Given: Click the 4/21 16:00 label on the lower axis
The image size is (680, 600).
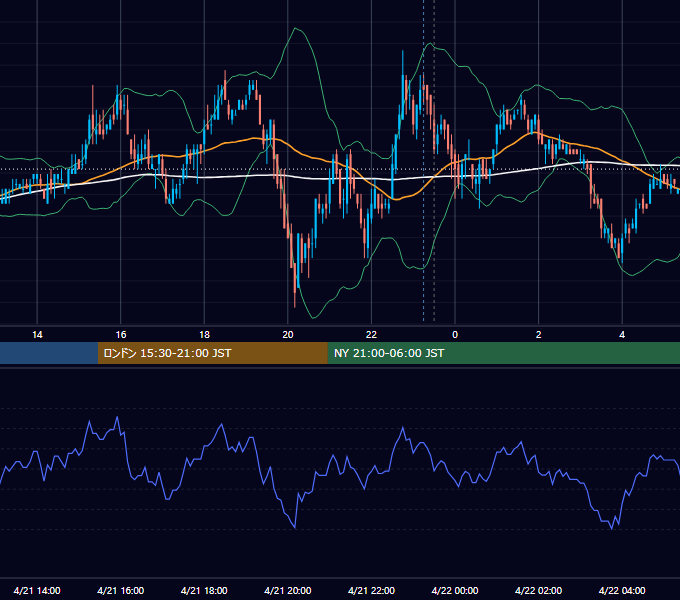Looking at the screenshot, I should pos(121,590).
